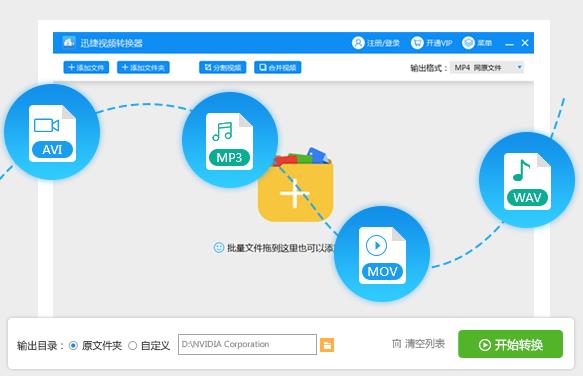Click the 添加文件 button
Viewport: 583px width, 376px height.
coord(86,67)
